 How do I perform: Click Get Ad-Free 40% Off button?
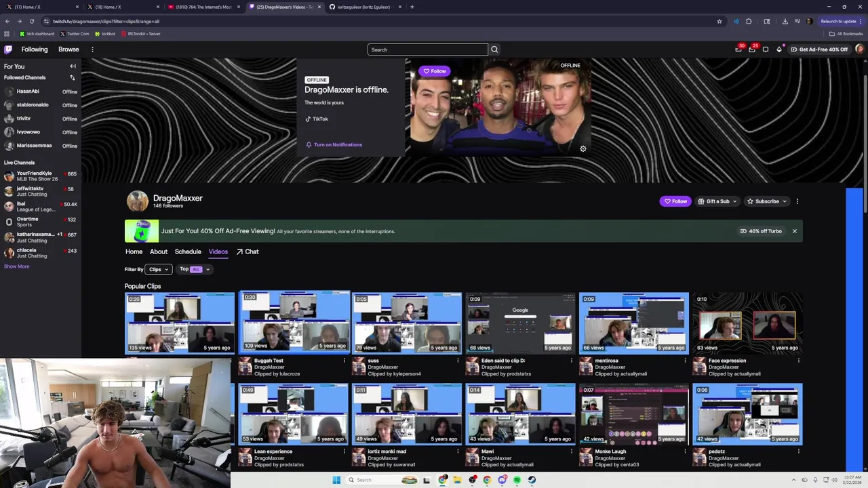(x=818, y=49)
